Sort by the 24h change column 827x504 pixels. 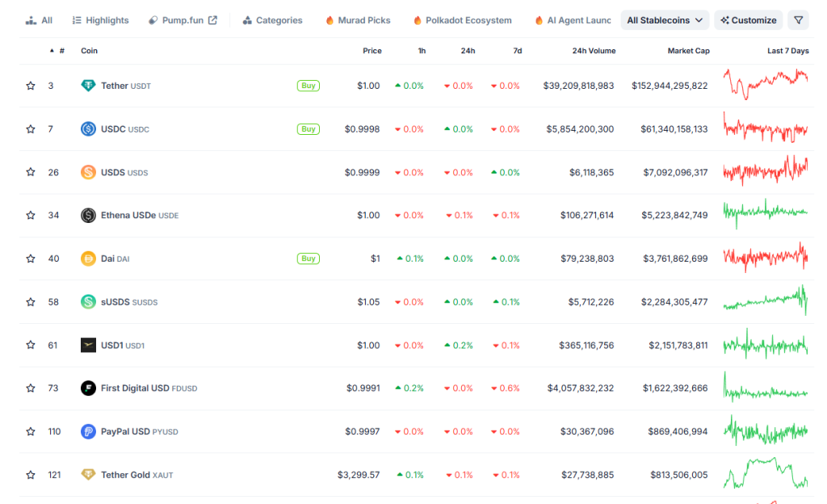[x=468, y=51]
